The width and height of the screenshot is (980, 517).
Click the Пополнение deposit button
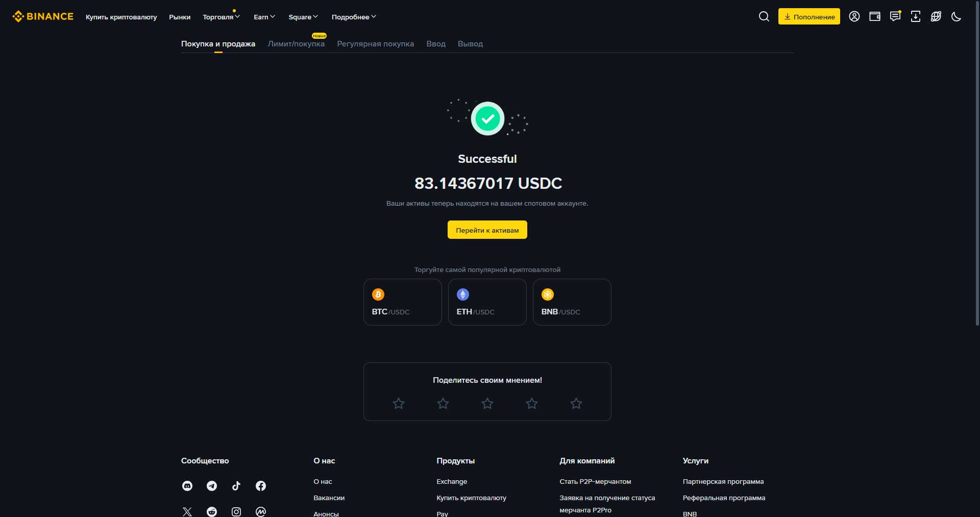click(x=809, y=16)
